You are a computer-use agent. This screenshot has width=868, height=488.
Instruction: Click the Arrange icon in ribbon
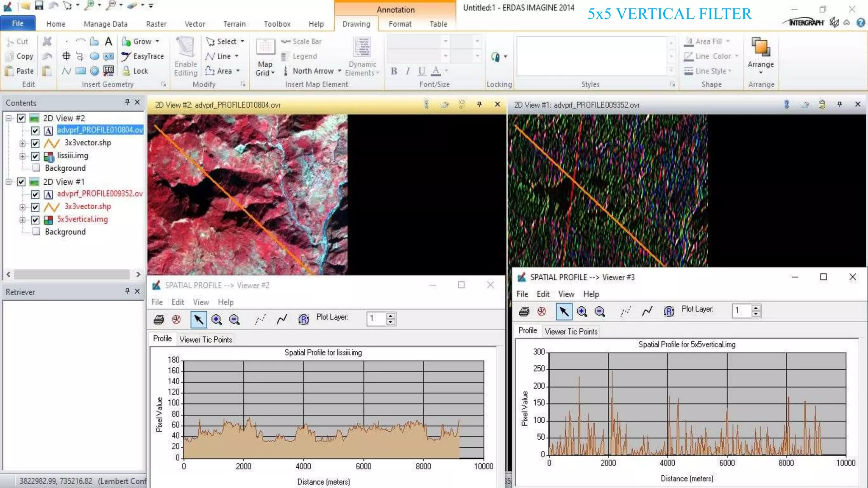coord(760,47)
